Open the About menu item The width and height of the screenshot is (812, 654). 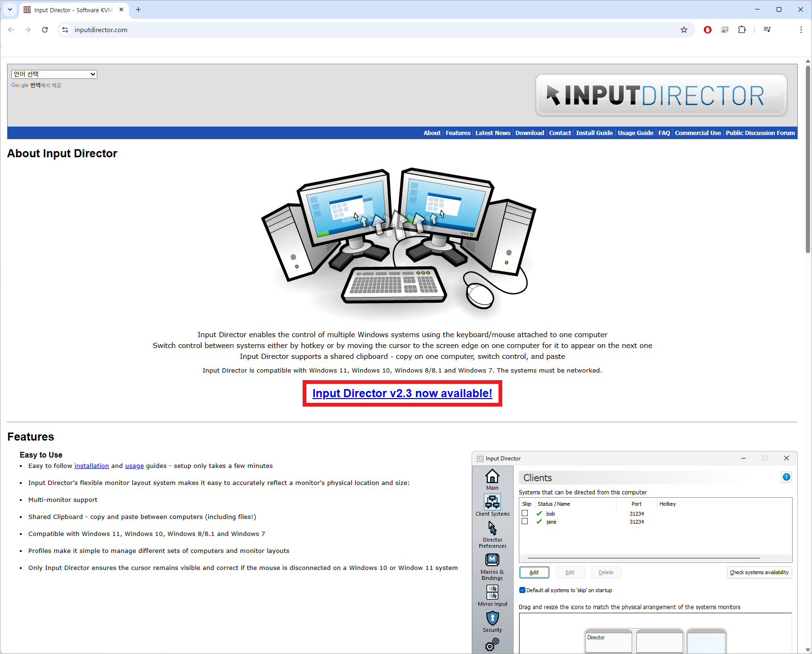[x=432, y=133]
